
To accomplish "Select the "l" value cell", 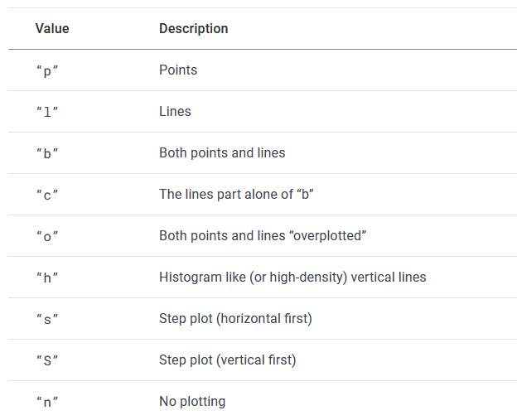I will click(48, 112).
